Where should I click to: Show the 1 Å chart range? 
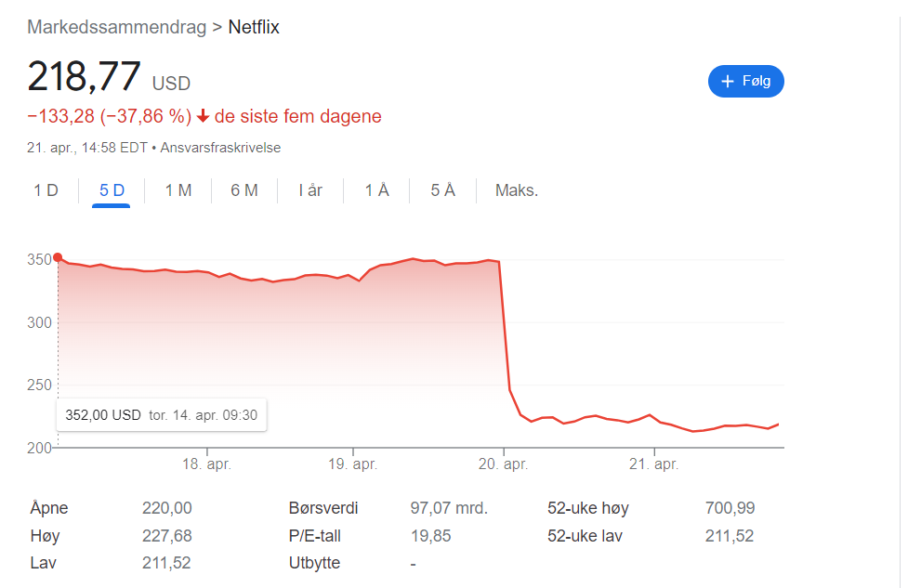(x=376, y=190)
